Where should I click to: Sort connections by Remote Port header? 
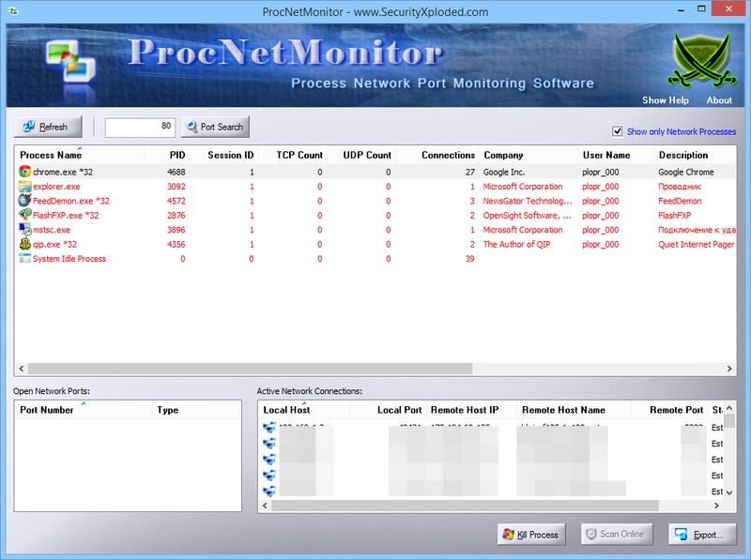669,410
